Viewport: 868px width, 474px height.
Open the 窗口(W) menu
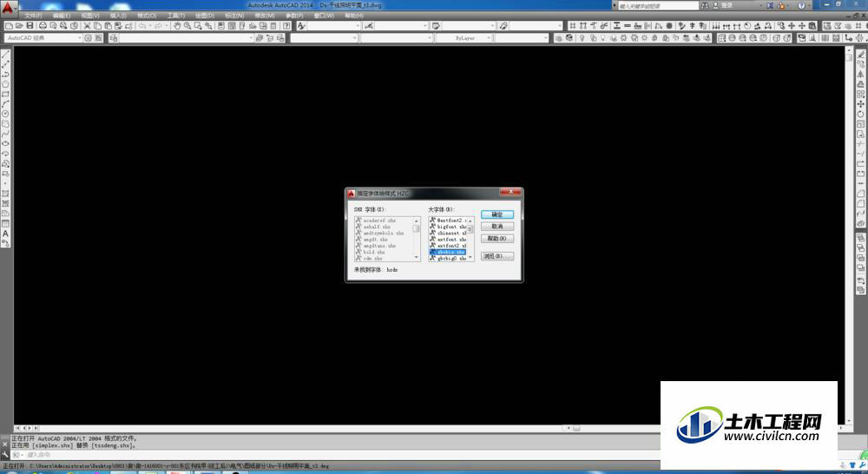click(x=325, y=16)
